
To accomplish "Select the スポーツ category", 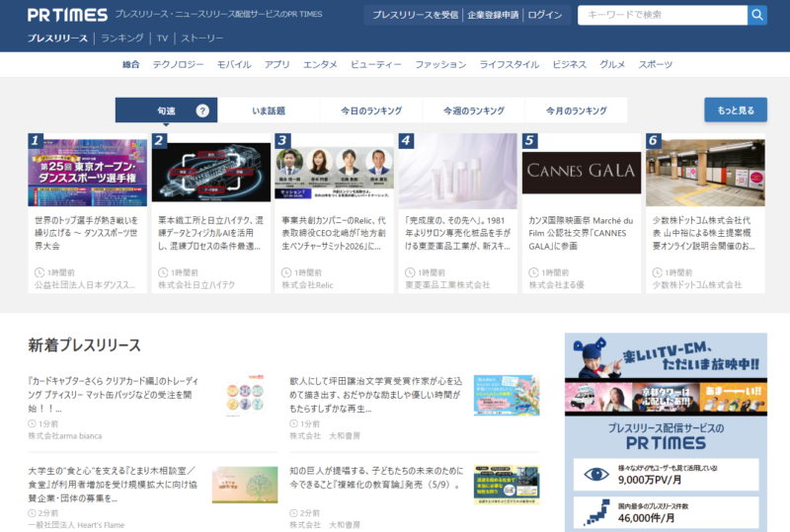I will (x=655, y=64).
